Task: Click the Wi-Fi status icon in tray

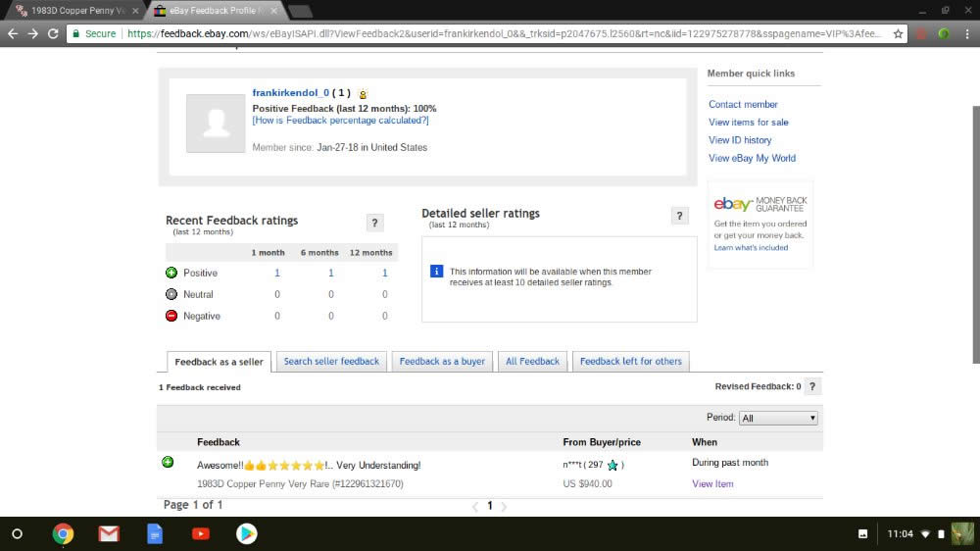Action: click(x=926, y=534)
